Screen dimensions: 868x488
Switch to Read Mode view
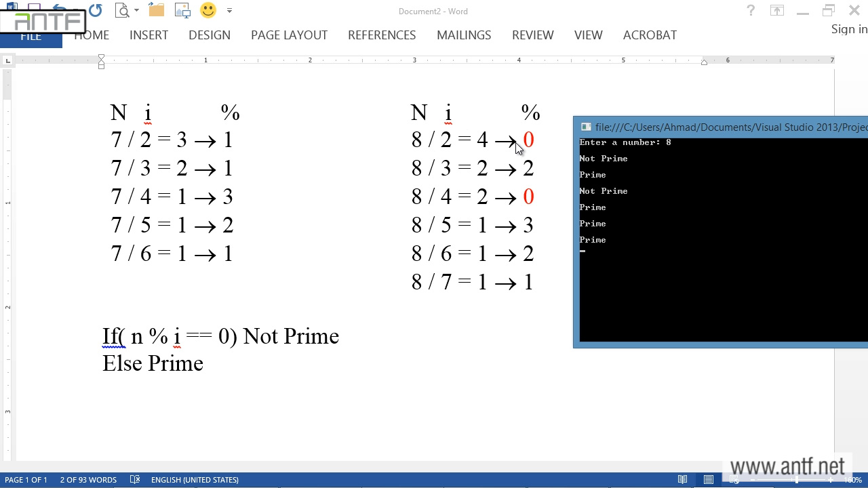(683, 480)
